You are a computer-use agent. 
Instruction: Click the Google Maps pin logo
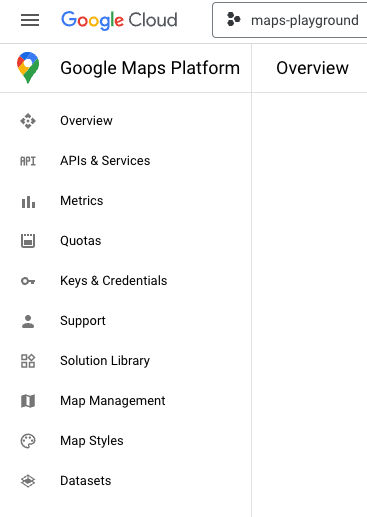pyautogui.click(x=28, y=67)
